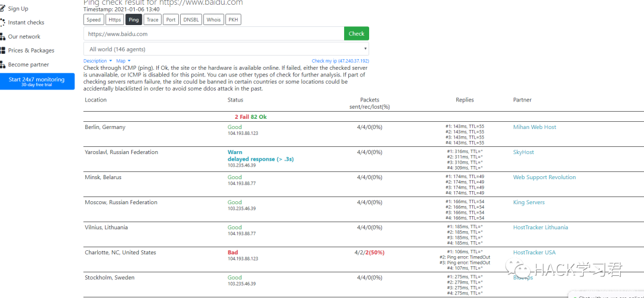644x298 pixels.
Task: Focus the URL input with baidu.com
Action: pos(213,34)
